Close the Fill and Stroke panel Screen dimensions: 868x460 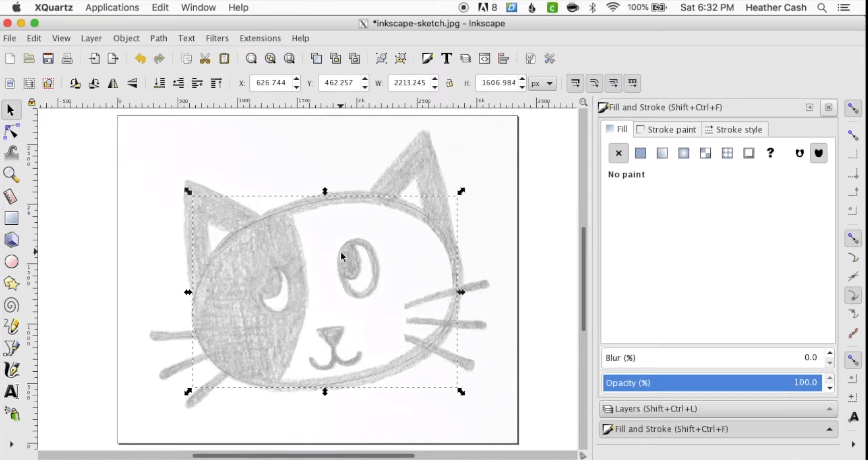[828, 107]
